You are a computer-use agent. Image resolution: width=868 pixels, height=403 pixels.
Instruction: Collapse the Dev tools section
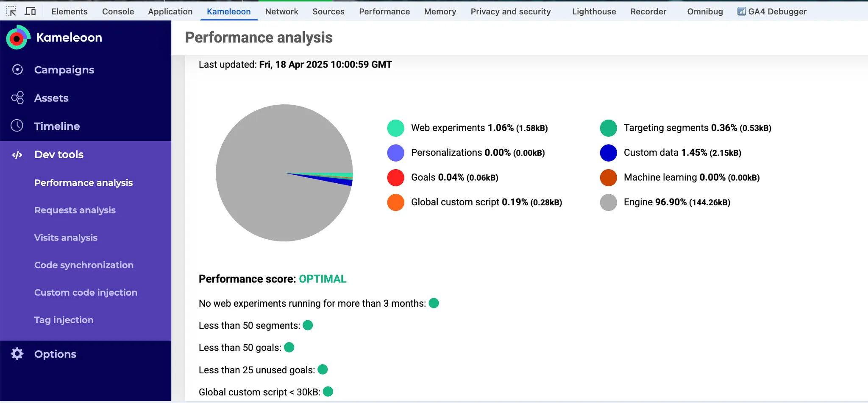click(59, 155)
